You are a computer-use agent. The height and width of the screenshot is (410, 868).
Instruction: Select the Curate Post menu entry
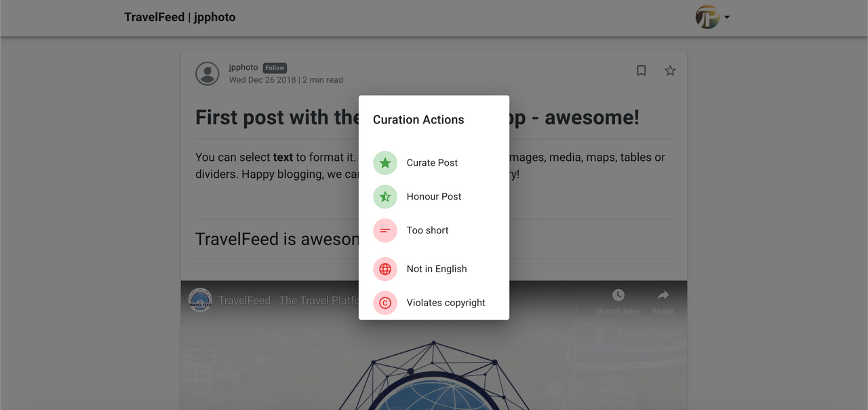[x=434, y=163]
